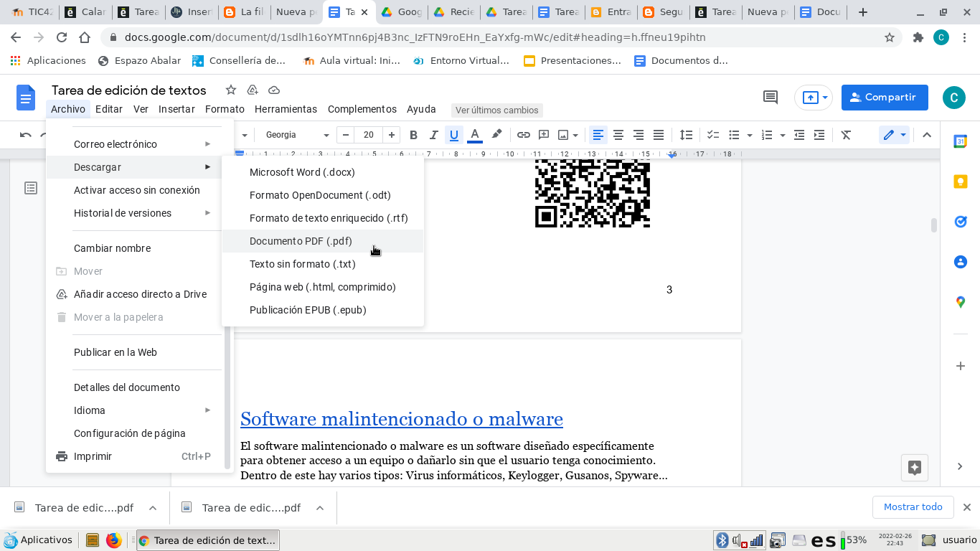Toggle Underline formatting
Viewport: 980px width, 551px height.
tap(453, 135)
